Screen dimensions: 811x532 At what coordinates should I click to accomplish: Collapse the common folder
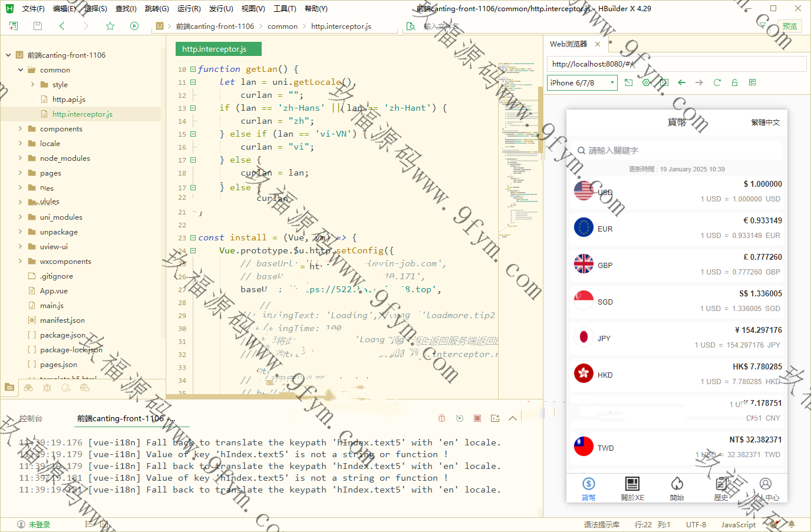click(21, 70)
